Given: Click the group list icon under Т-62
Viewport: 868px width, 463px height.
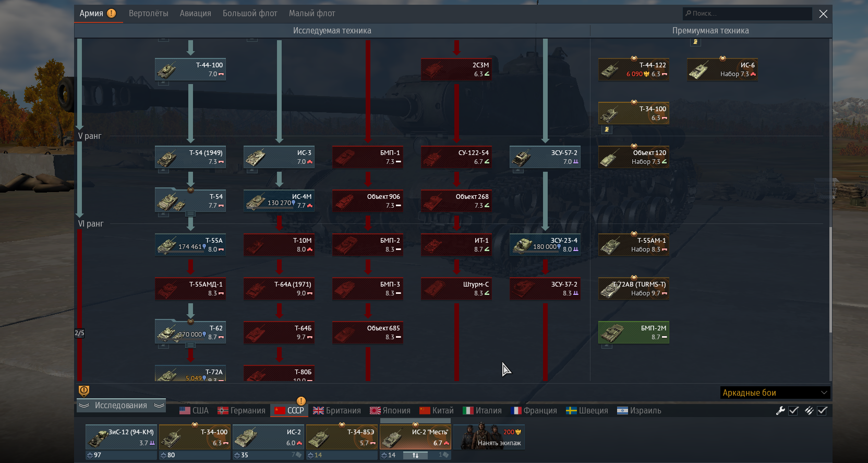Looking at the screenshot, I should pos(190,345).
